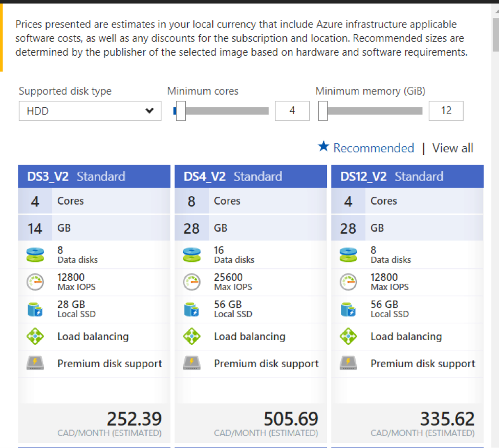
Task: Click the Max IOPS gauge icon on DS4_V2
Action: [191, 281]
